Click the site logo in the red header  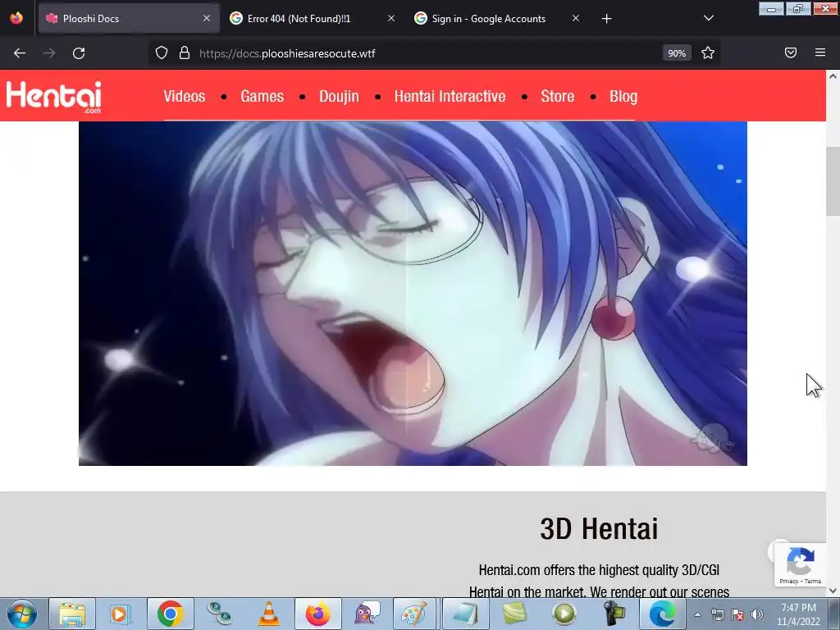53,97
